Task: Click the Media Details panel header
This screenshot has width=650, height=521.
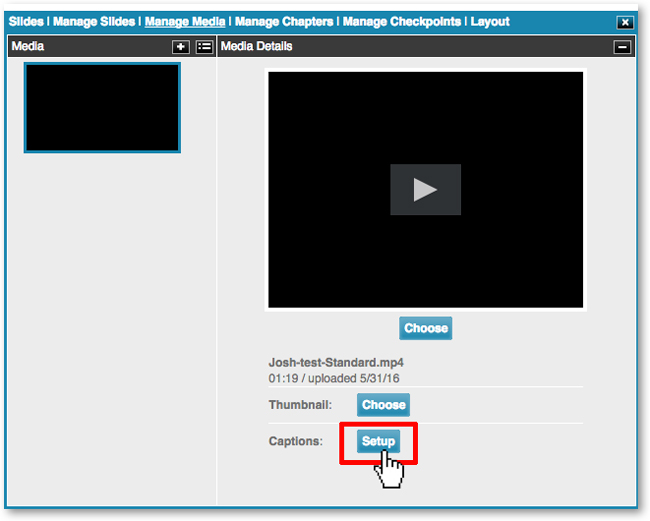Action: [x=426, y=46]
